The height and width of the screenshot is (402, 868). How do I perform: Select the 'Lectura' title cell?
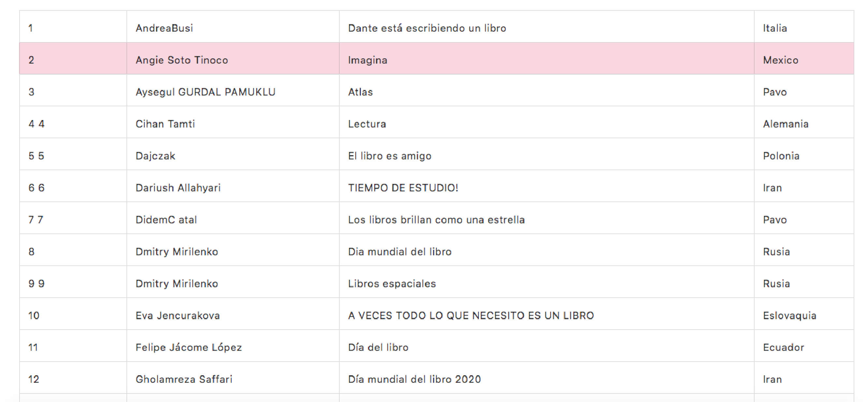click(x=546, y=122)
